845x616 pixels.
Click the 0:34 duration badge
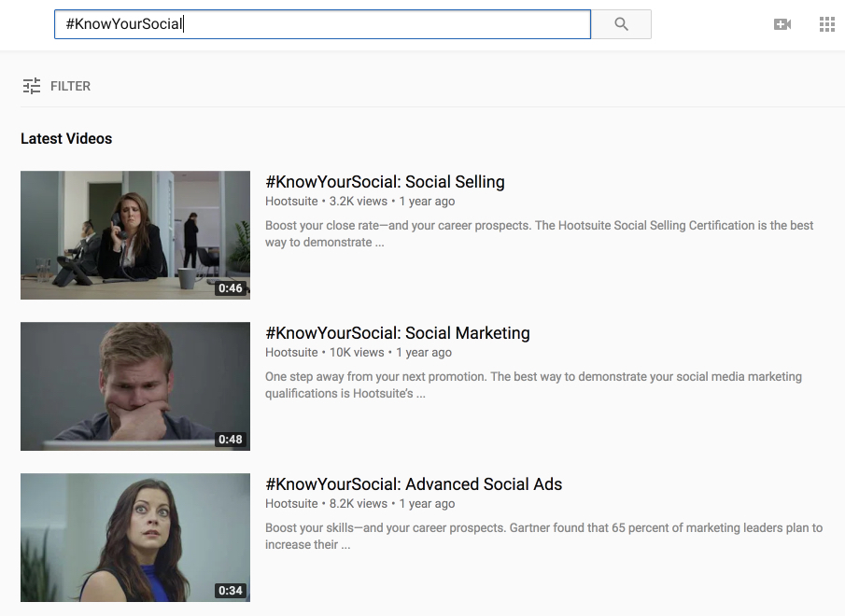(x=230, y=591)
